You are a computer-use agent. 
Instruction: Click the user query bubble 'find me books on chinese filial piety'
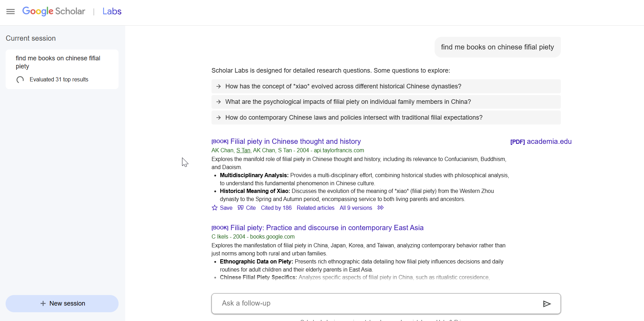497,47
